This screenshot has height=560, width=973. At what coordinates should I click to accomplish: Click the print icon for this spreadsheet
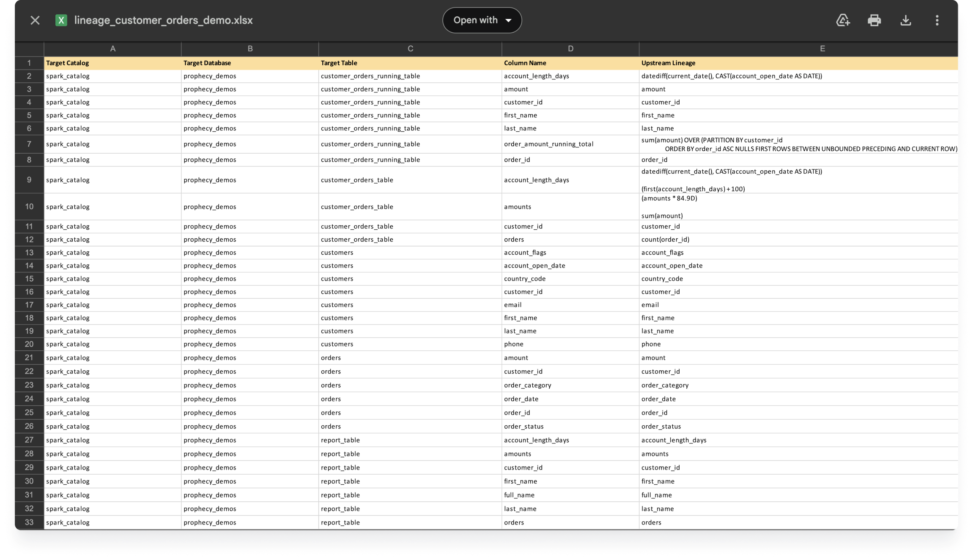point(873,19)
